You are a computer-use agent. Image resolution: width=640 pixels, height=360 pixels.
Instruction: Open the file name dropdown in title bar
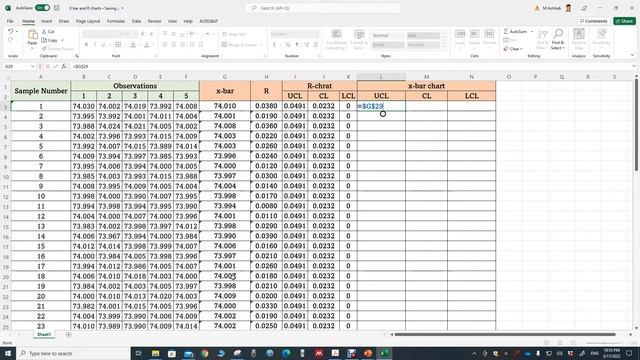[122, 8]
